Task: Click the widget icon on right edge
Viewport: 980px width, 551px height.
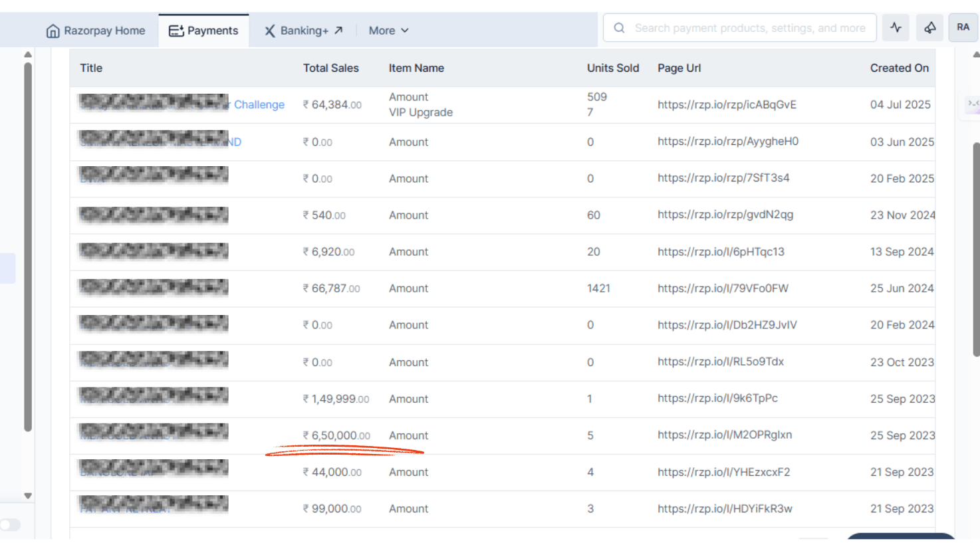Action: [x=973, y=104]
